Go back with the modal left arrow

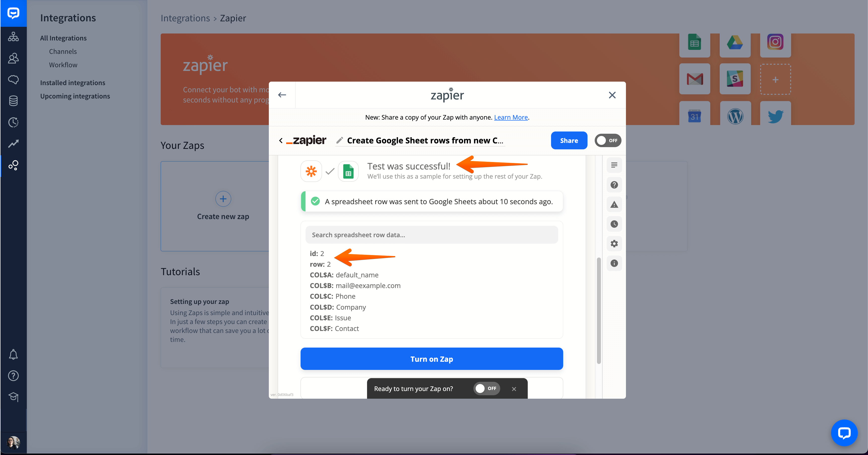pyautogui.click(x=282, y=95)
